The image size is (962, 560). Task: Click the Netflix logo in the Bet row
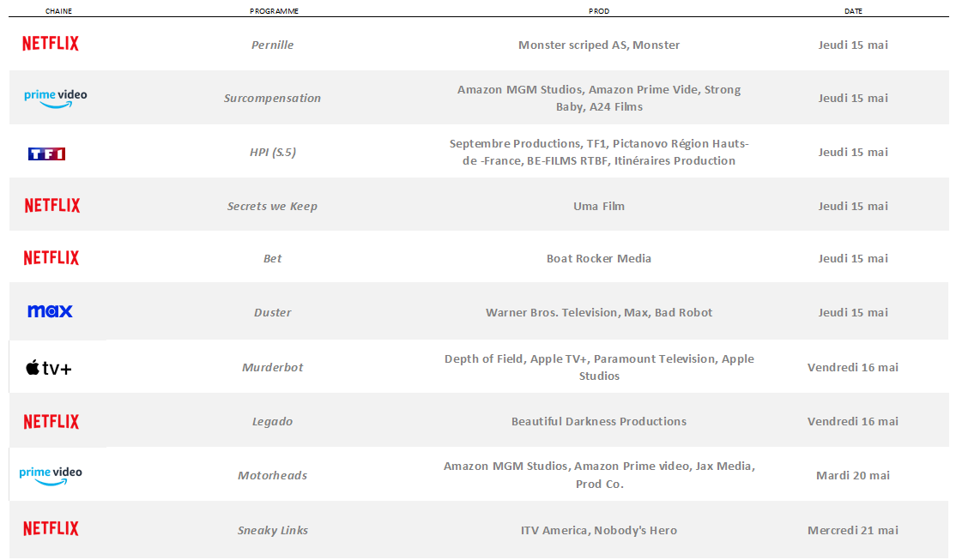point(51,257)
